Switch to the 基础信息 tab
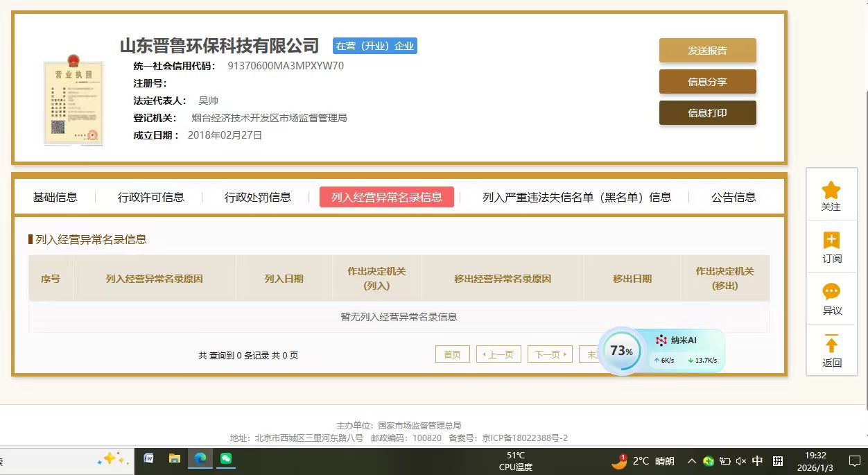The height and width of the screenshot is (475, 868). tap(55, 197)
